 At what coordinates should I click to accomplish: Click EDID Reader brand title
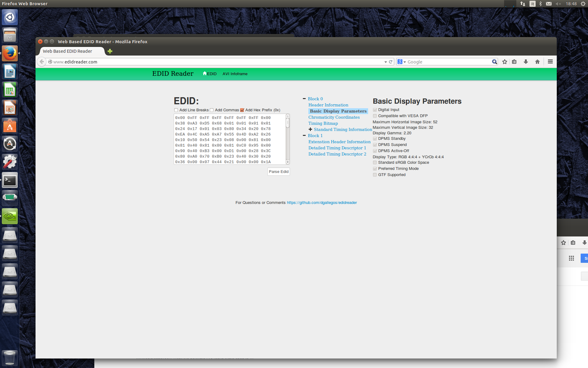173,74
